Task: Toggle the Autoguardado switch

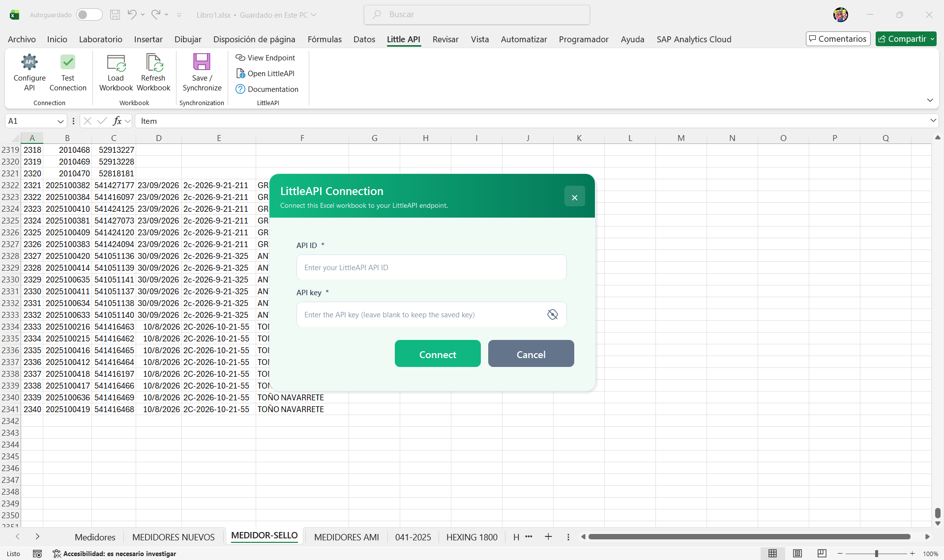Action: pos(89,15)
